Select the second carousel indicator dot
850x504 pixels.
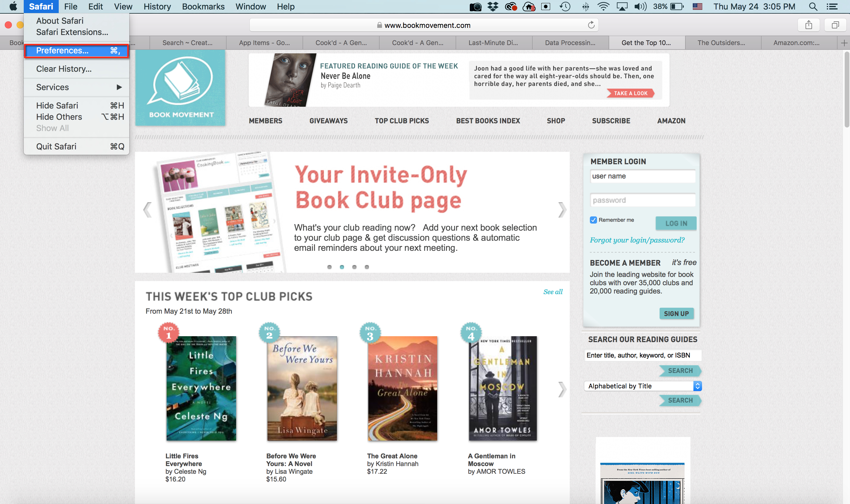click(x=342, y=267)
